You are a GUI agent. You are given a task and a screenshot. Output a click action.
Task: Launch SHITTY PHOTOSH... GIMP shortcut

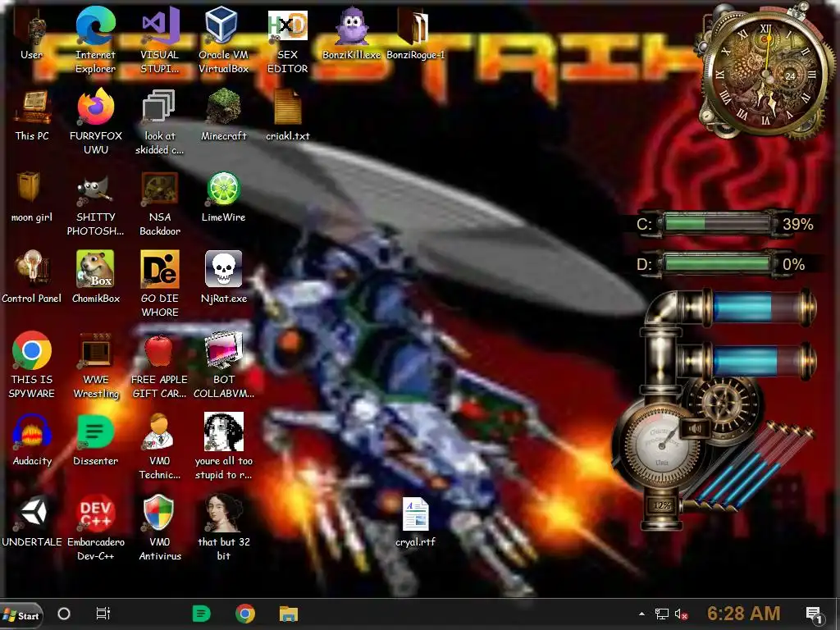point(95,203)
